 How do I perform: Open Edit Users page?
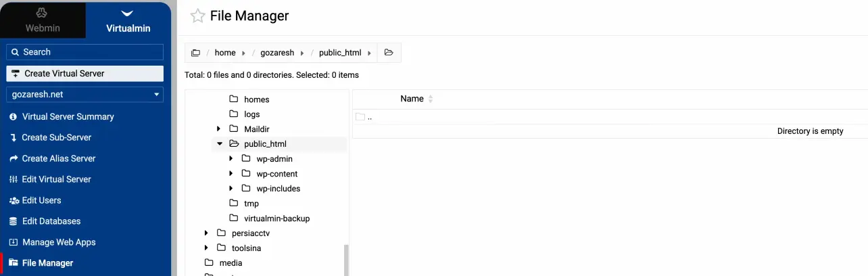[41, 200]
